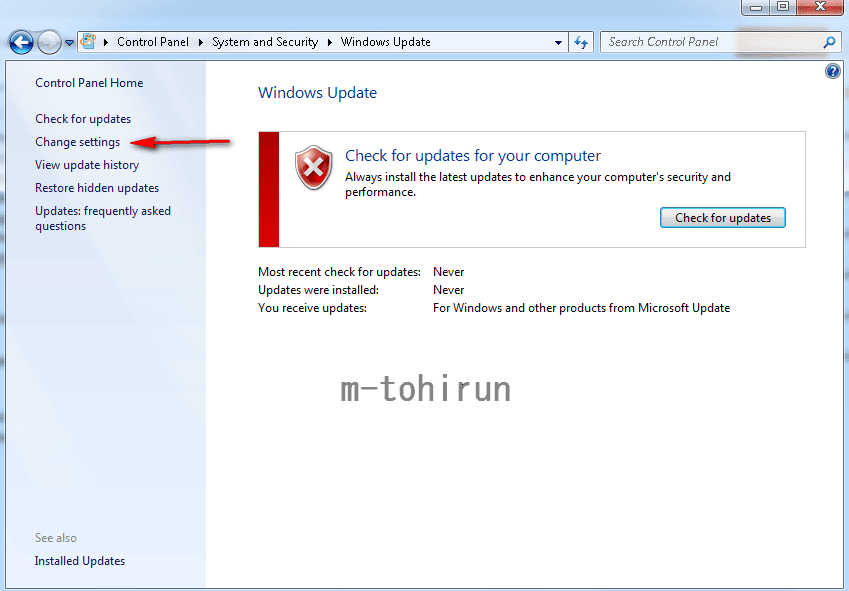This screenshot has height=591, width=849.
Task: Maximize the Windows Update window
Action: pyautogui.click(x=783, y=7)
